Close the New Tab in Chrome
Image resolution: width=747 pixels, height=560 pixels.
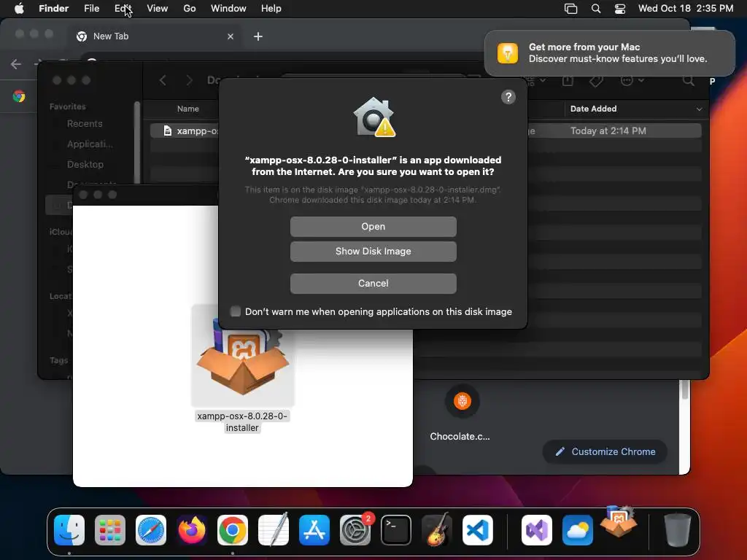coord(231,36)
